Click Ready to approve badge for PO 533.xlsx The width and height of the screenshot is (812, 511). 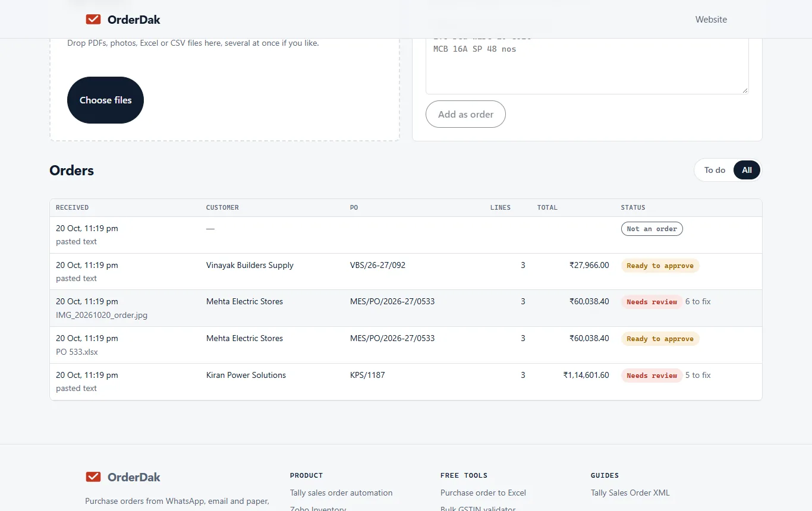[660, 339]
